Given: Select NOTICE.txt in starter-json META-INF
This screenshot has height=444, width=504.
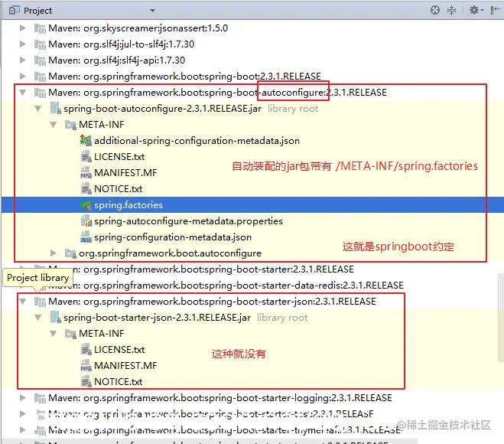Looking at the screenshot, I should point(118,382).
